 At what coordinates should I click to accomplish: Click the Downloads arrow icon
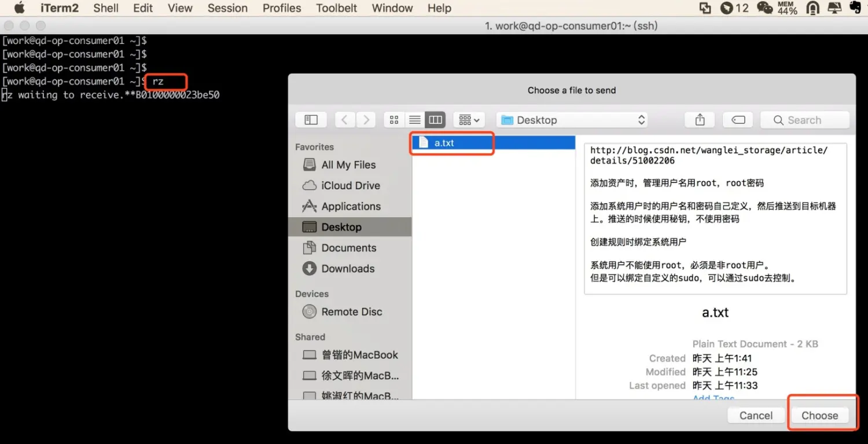tap(310, 269)
